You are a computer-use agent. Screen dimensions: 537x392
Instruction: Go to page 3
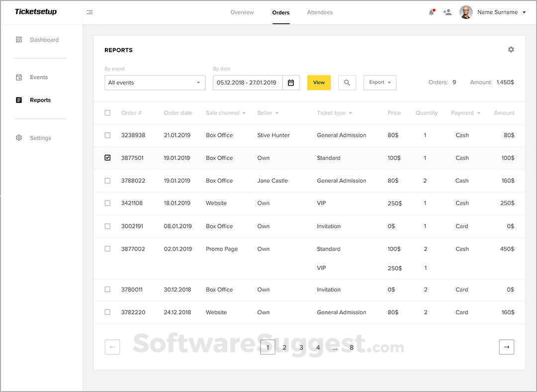pyautogui.click(x=301, y=347)
